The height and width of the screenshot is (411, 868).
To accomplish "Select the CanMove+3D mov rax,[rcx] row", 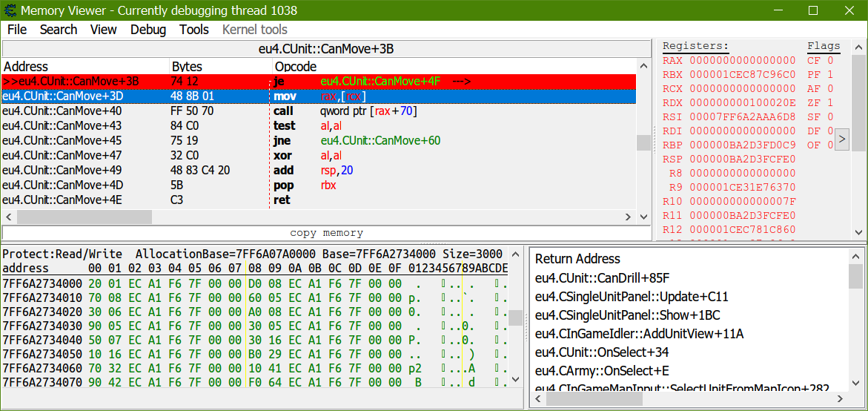I will 319,96.
